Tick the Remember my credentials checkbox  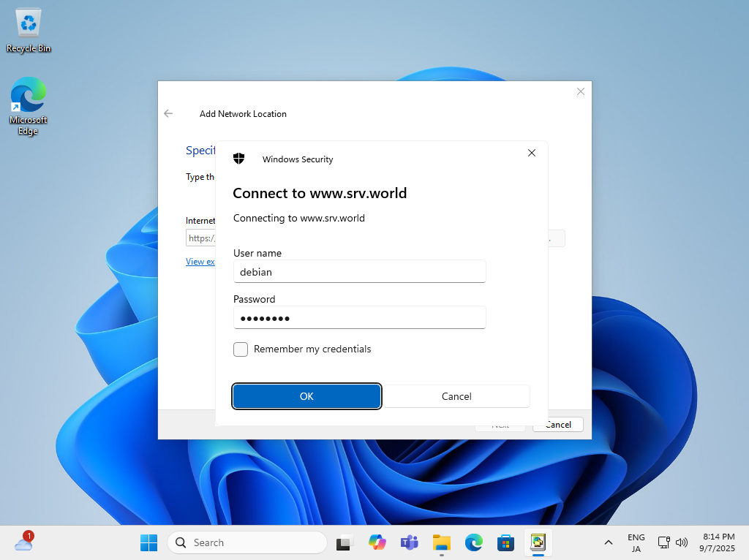tap(241, 349)
